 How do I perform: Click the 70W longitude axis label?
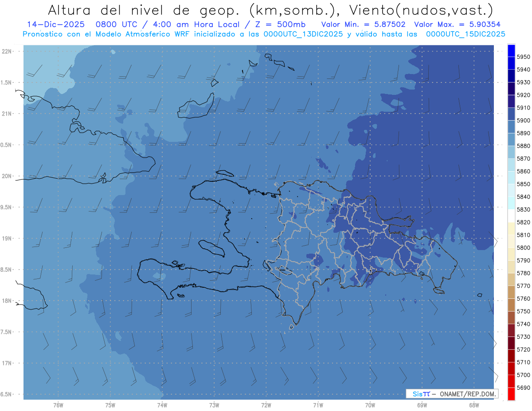[370, 405]
